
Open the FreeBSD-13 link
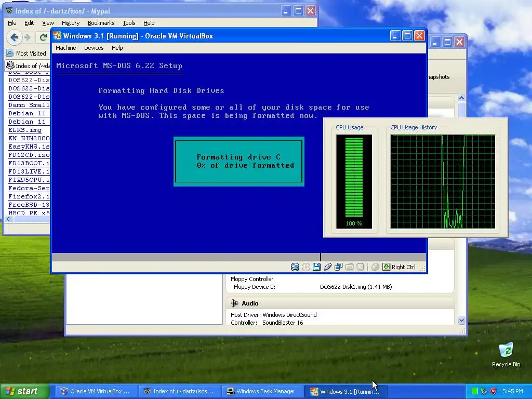pyautogui.click(x=29, y=205)
